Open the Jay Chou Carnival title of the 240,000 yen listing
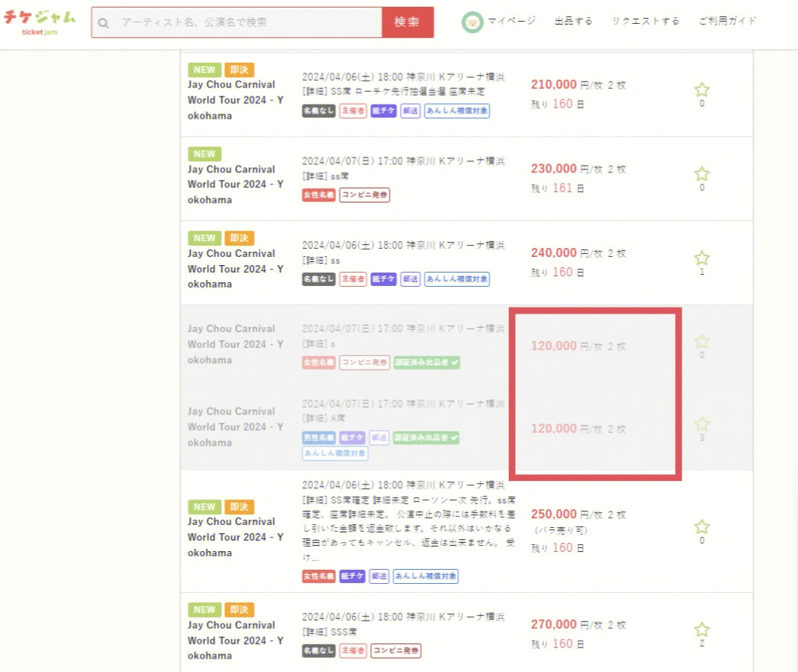This screenshot has width=798, height=672. (x=235, y=269)
